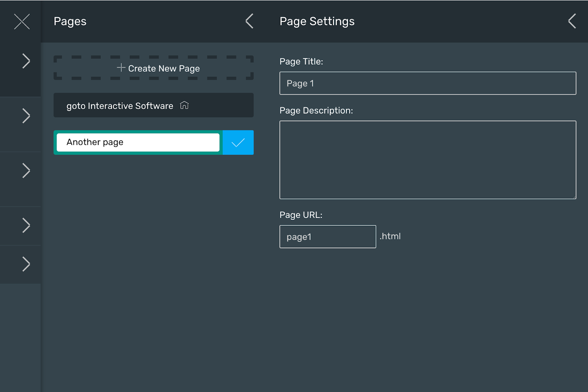Click the Pages panel heading
Viewport: 588px width, 392px height.
click(x=70, y=21)
